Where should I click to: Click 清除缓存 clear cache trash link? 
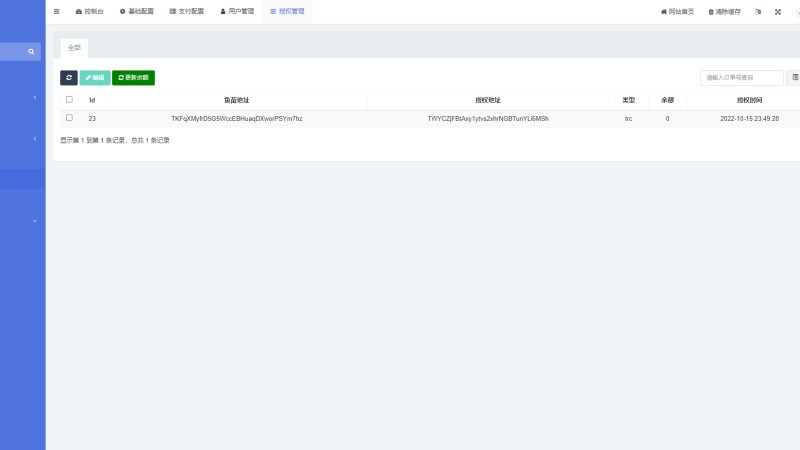coord(724,12)
